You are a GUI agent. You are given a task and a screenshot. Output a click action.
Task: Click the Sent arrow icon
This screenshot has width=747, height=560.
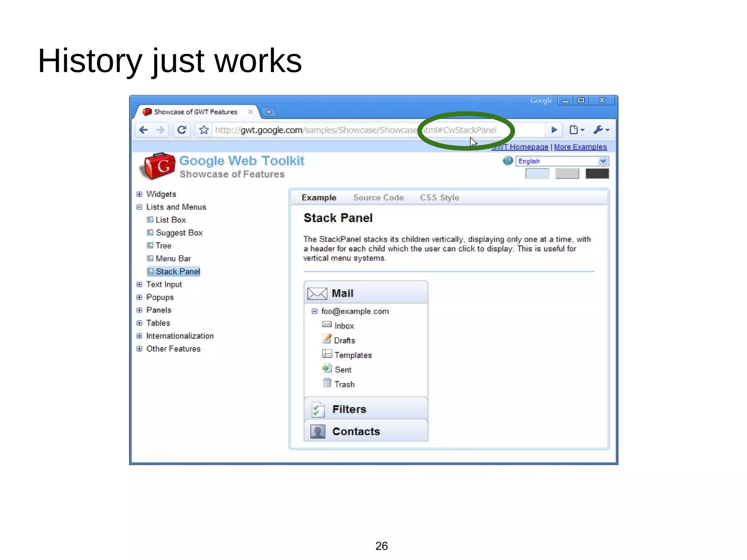pos(327,368)
